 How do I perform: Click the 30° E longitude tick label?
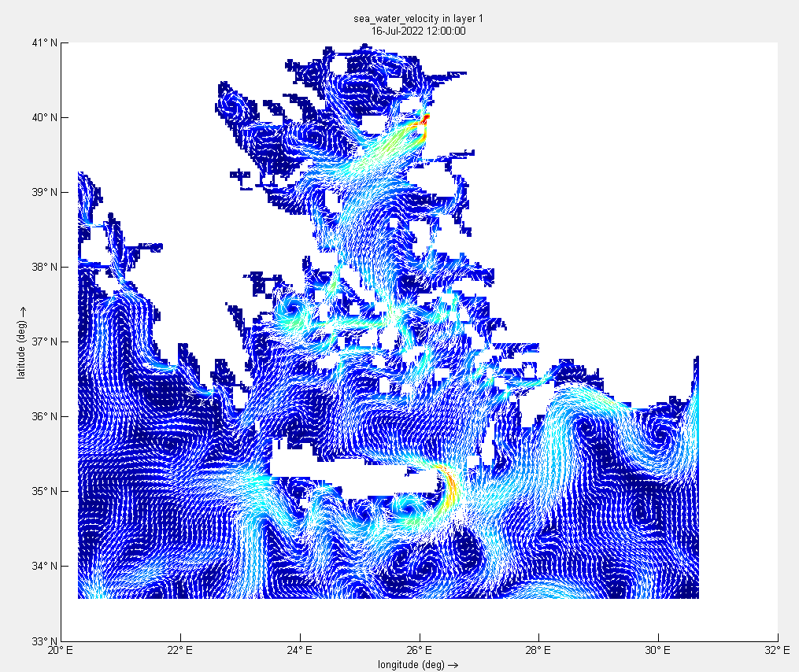pos(658,651)
